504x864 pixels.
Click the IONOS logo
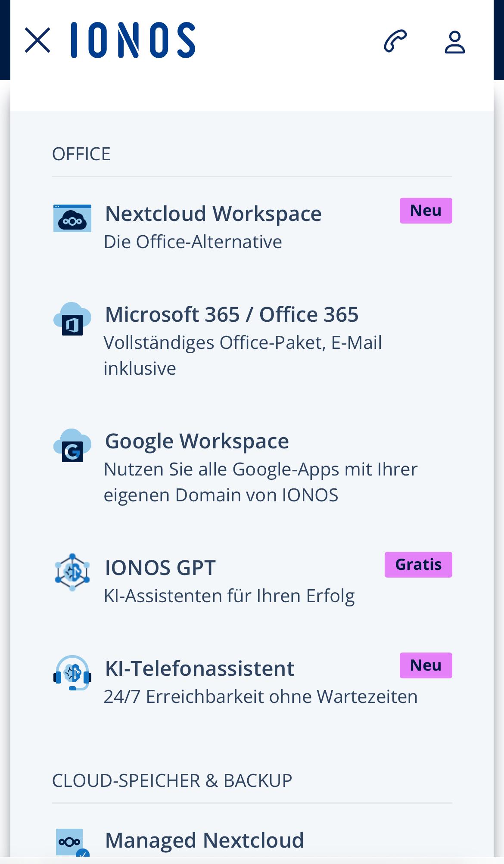(x=133, y=40)
